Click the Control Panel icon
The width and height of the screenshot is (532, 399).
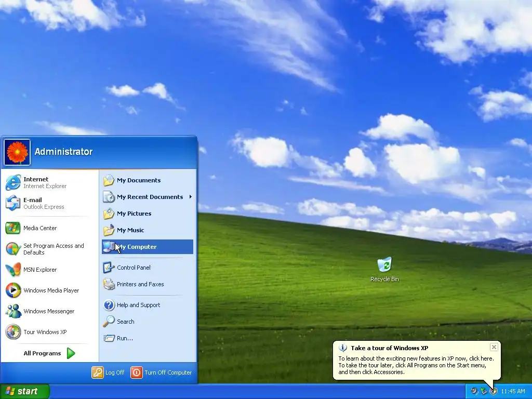[x=109, y=268]
